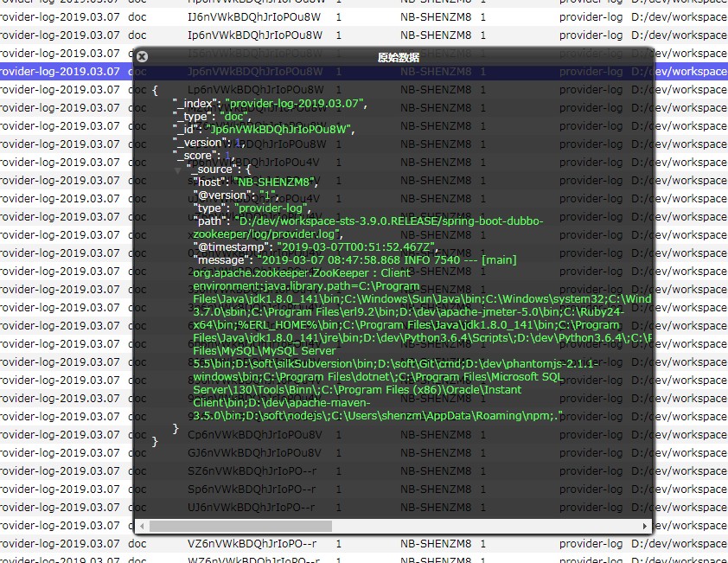Select the _index value in the JSON
The image size is (728, 563).
(296, 104)
